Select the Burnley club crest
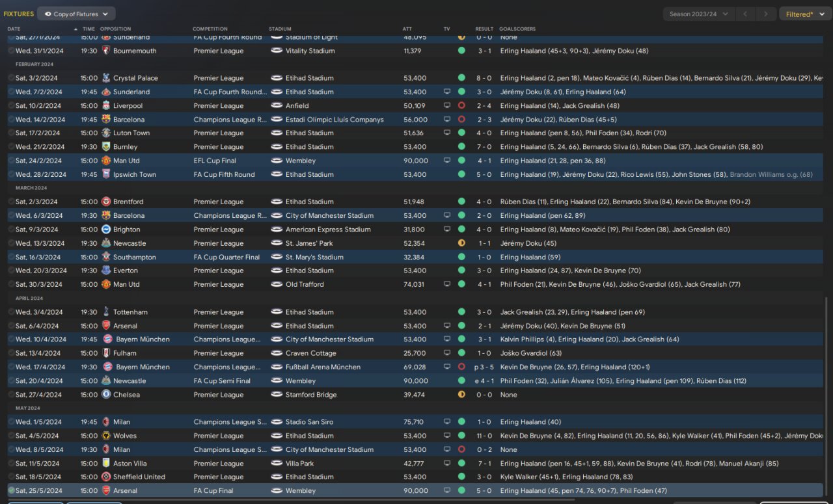 (x=106, y=147)
